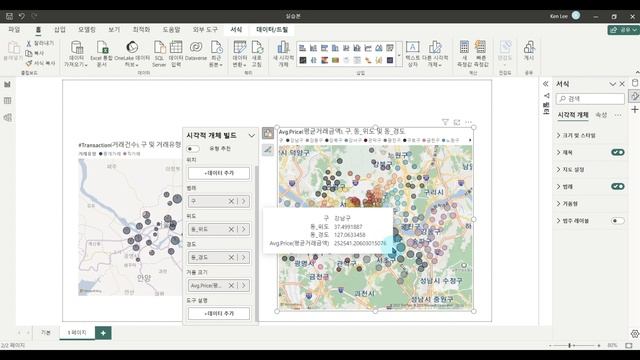
Task: Click the plus icon in the pane switcher
Action: click(635, 109)
